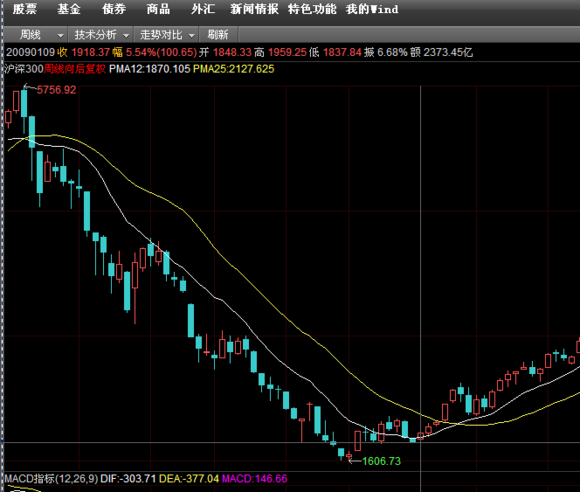Screen dimensions: 580x492
Task: Select the PMA12 moving average label
Action: [x=149, y=69]
